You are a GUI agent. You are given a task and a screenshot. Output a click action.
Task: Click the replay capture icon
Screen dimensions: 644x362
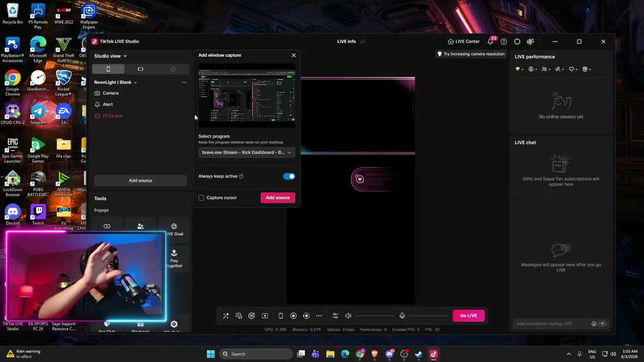(306, 316)
